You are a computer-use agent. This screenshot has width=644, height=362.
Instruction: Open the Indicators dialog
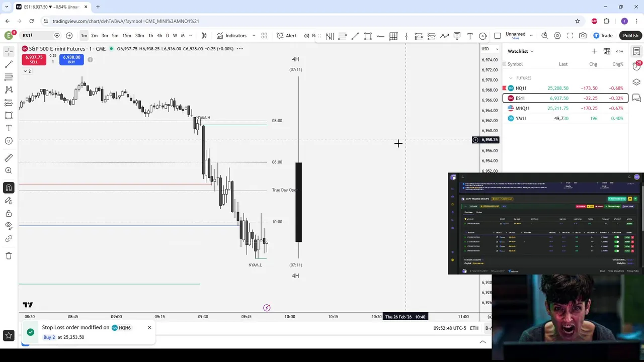pyautogui.click(x=231, y=36)
